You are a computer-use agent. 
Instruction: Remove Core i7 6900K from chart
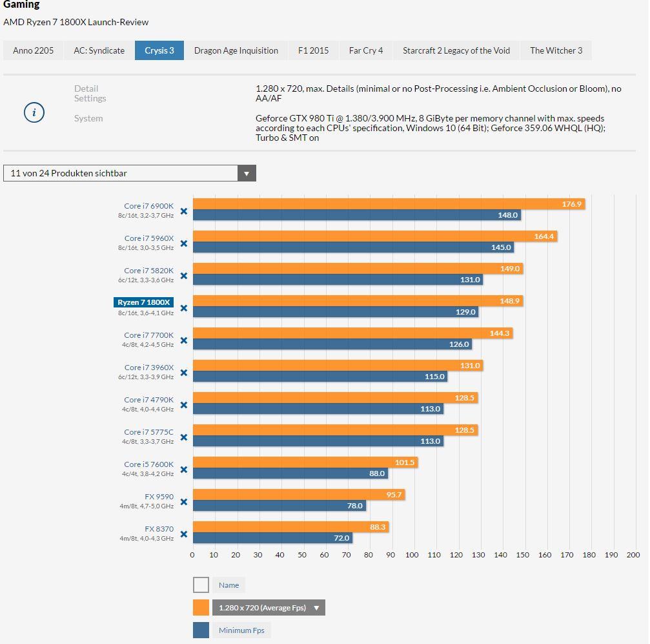click(x=184, y=211)
